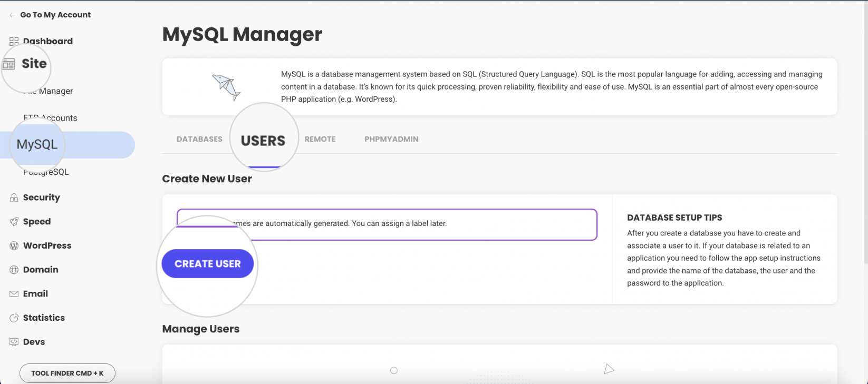Open Tool Finder CMD + K button
The width and height of the screenshot is (868, 384).
coord(67,373)
